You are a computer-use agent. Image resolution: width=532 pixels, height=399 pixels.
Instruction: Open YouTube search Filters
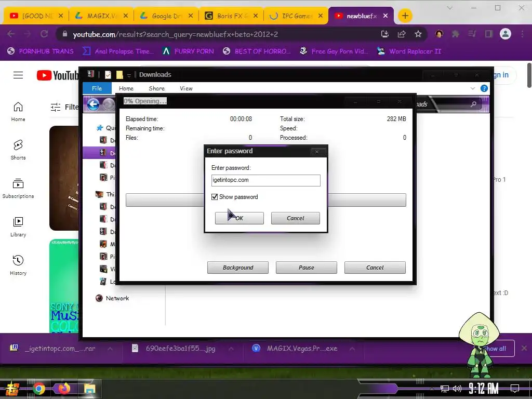click(64, 107)
